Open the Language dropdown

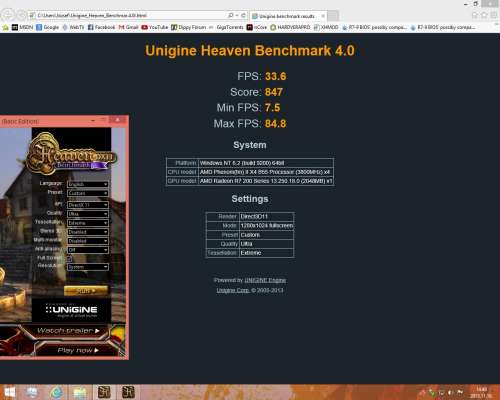88,184
